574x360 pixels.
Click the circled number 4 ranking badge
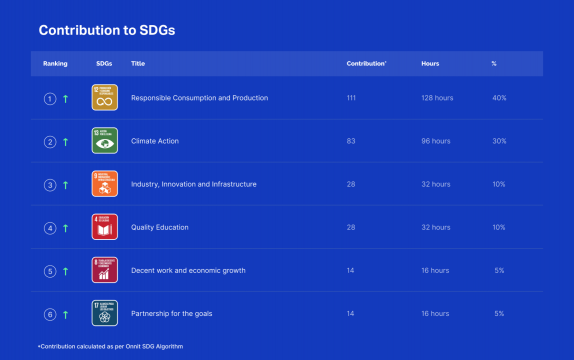tap(50, 229)
